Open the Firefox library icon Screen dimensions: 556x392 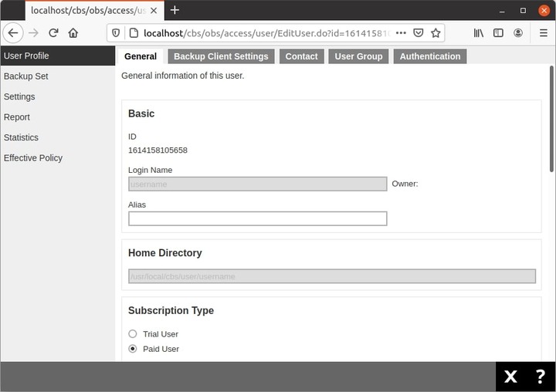click(x=479, y=33)
